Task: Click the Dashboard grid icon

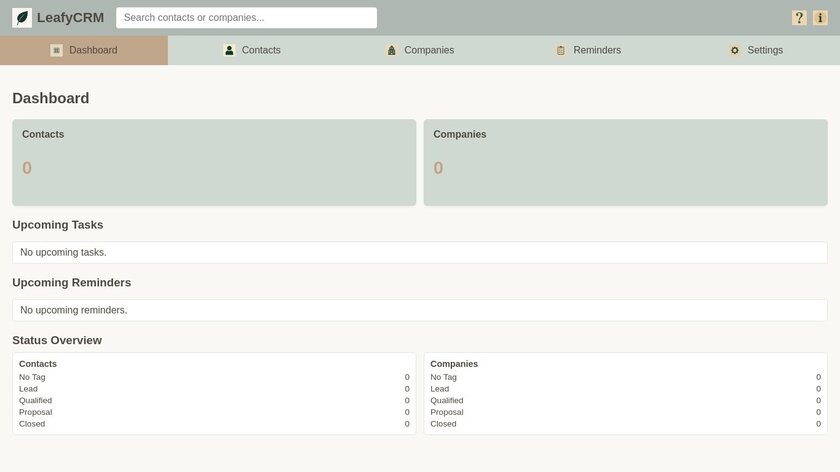Action: (56, 50)
